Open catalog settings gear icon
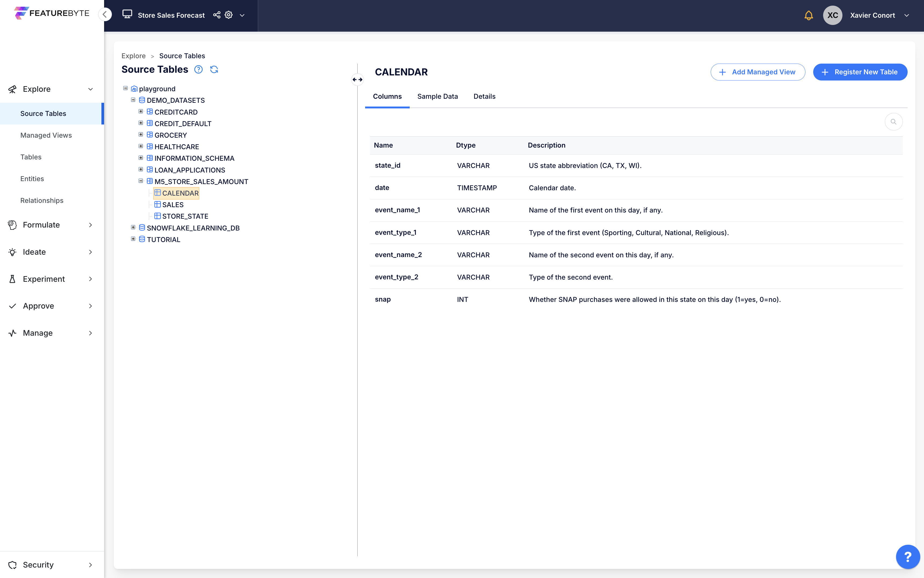This screenshot has width=924, height=578. [229, 15]
